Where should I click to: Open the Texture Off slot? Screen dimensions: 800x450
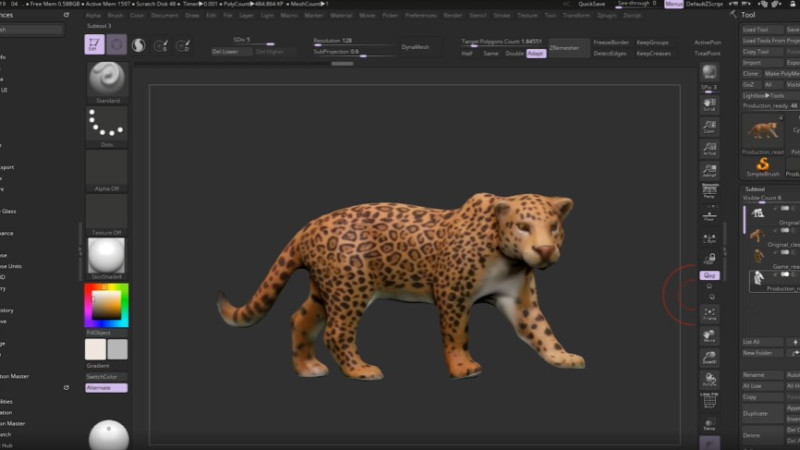(107, 211)
